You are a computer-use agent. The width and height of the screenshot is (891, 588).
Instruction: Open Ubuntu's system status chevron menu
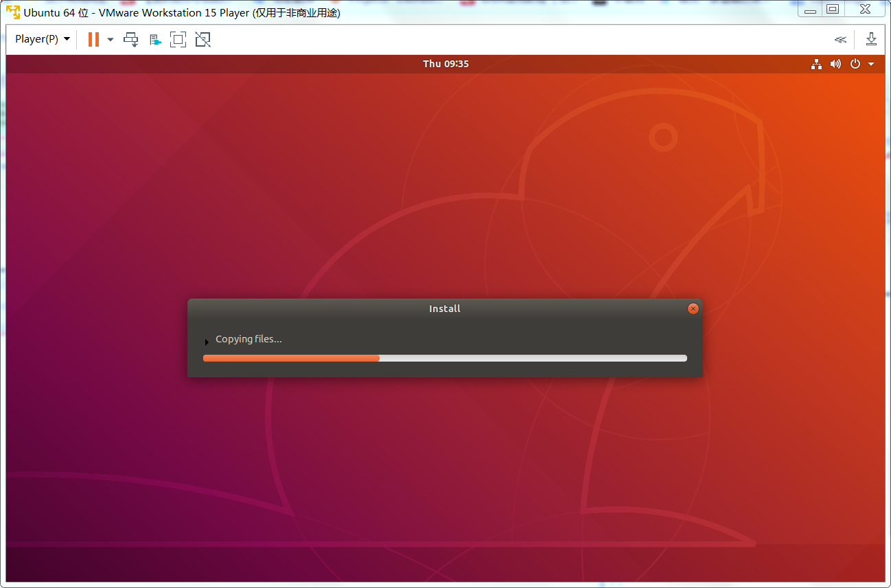click(x=871, y=63)
